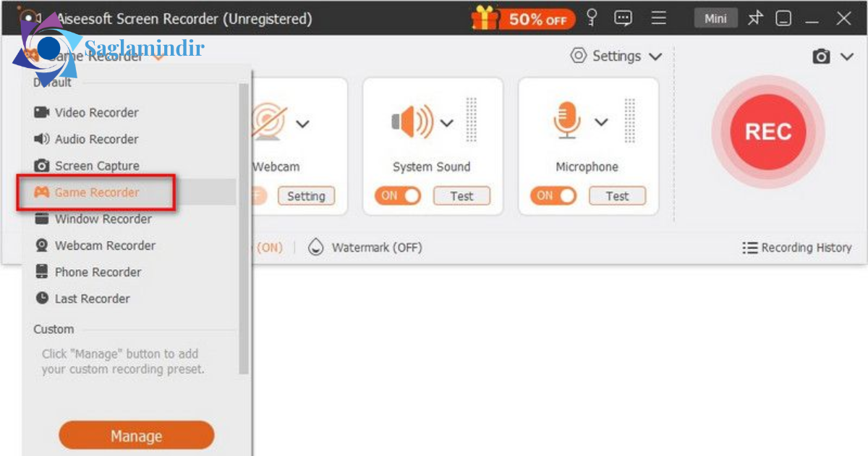Click the big red REC button

click(x=768, y=132)
